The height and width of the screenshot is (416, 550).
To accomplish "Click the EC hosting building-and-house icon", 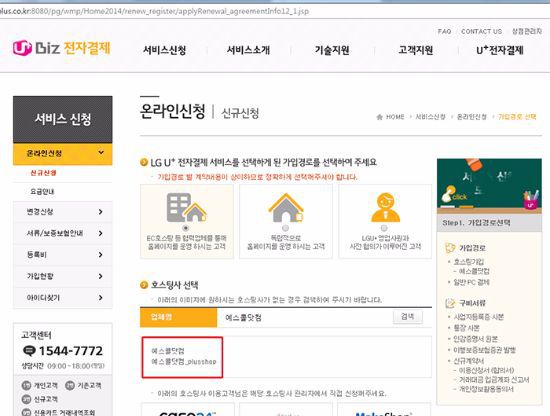I will (x=186, y=207).
